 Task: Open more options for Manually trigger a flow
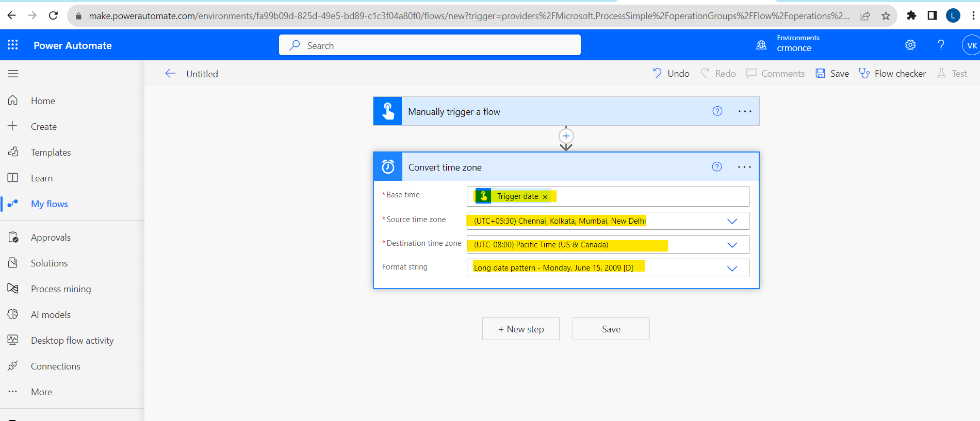[744, 111]
